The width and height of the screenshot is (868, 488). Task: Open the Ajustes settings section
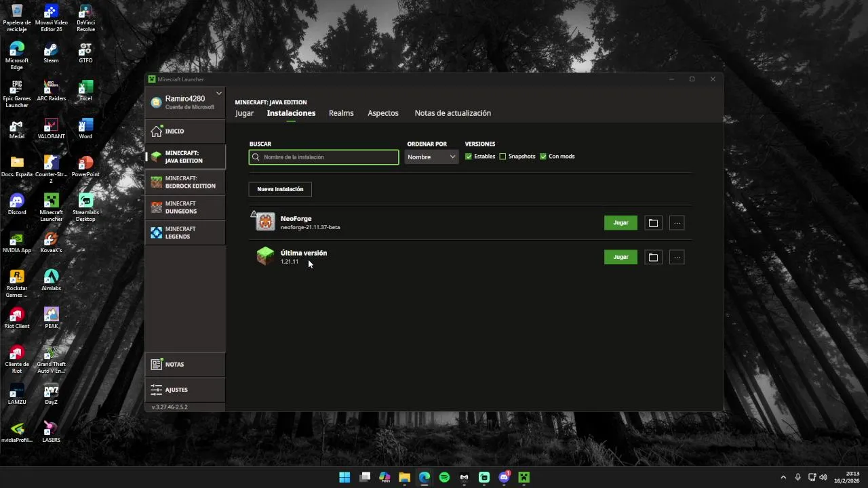185,389
